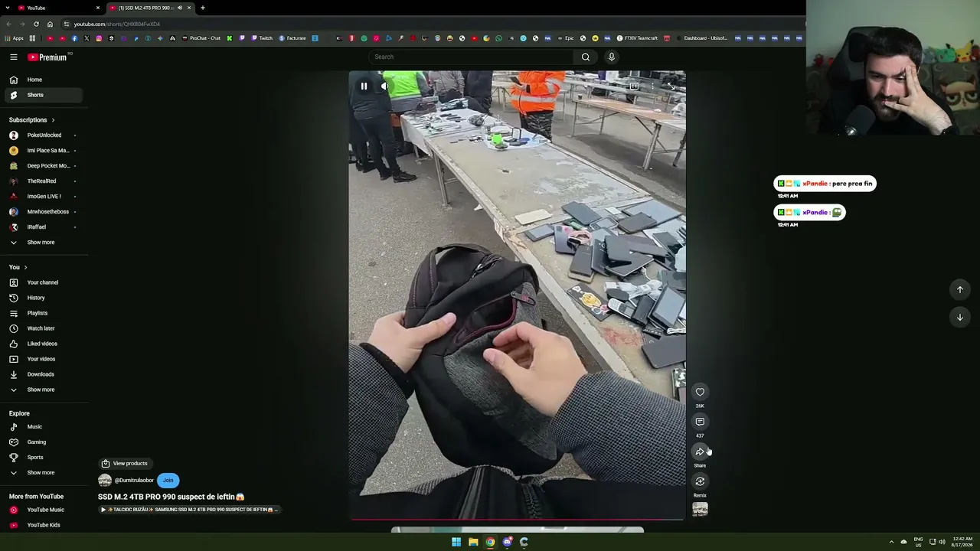Expand Show more under Downloads
The height and width of the screenshot is (551, 980).
[x=44, y=390]
